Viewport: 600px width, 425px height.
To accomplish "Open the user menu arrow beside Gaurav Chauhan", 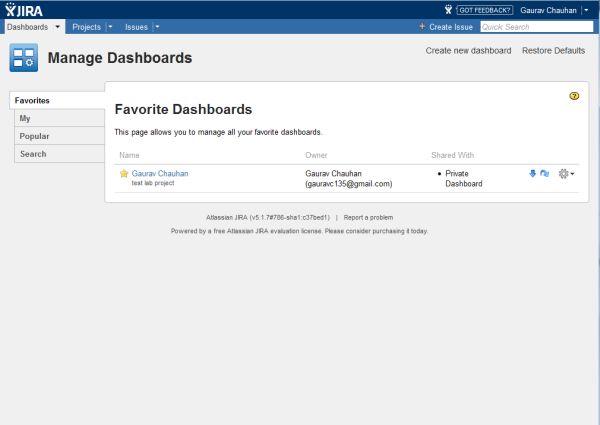I will tap(586, 10).
